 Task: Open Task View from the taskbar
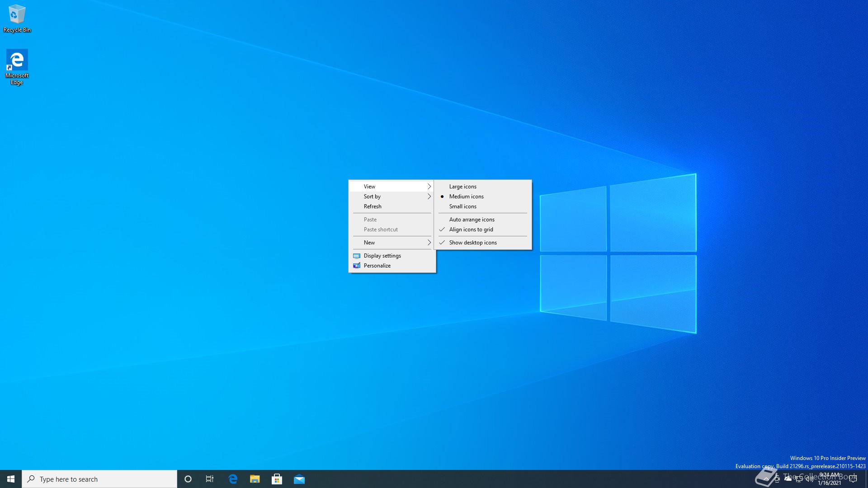pos(210,479)
